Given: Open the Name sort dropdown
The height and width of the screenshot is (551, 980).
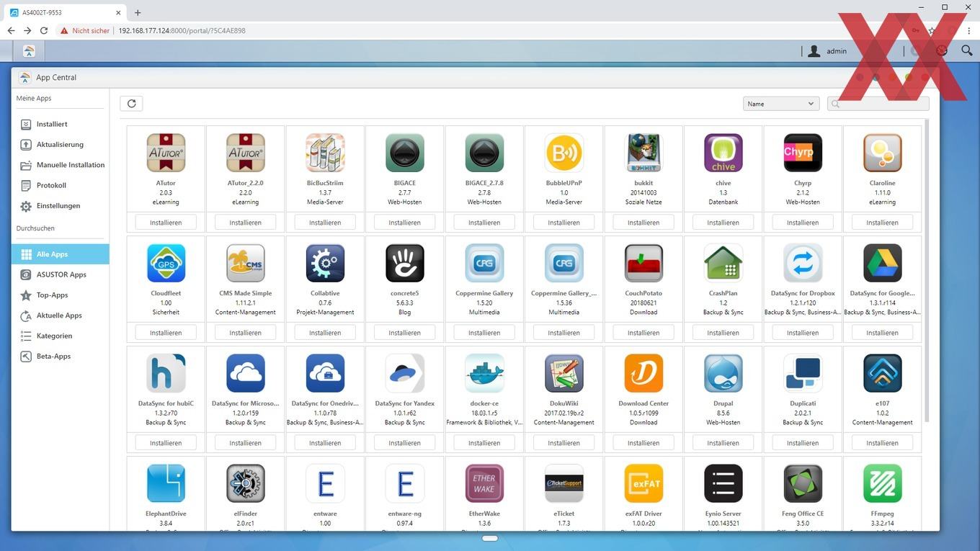Looking at the screenshot, I should tap(781, 104).
